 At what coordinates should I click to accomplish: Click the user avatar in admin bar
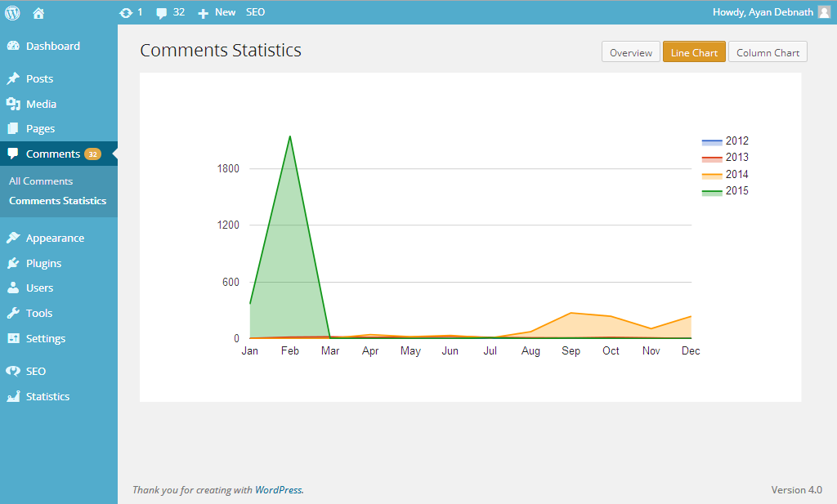click(824, 12)
